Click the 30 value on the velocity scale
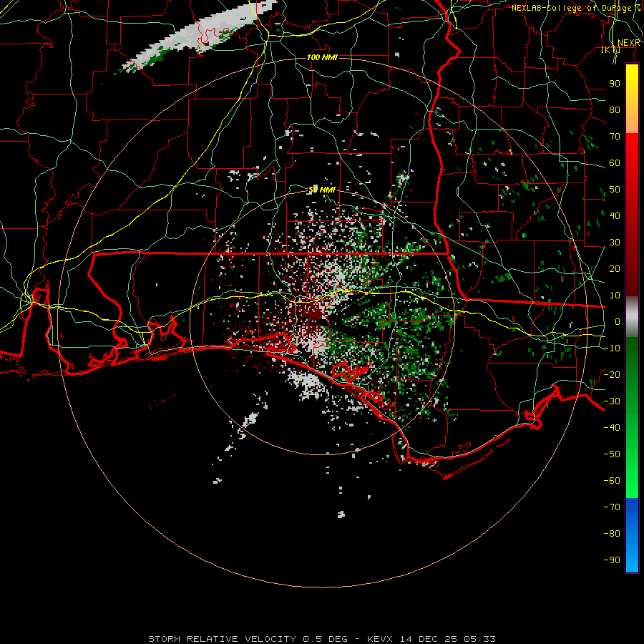 (615, 243)
